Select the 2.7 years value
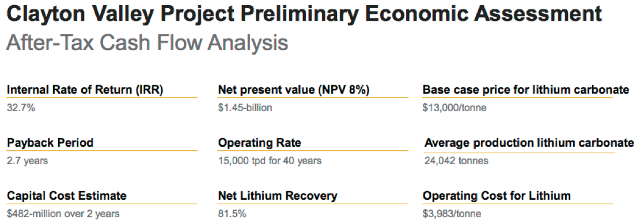This screenshot has height=224, width=644. pyautogui.click(x=27, y=161)
